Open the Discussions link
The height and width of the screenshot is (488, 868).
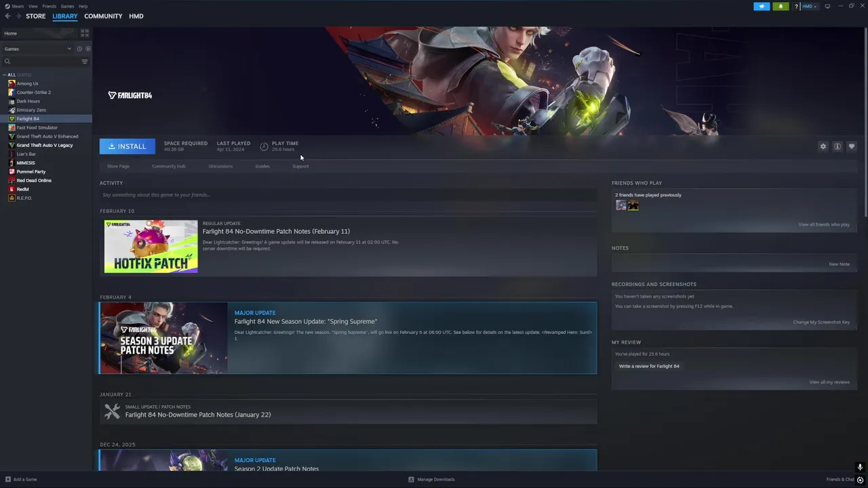[x=220, y=166]
